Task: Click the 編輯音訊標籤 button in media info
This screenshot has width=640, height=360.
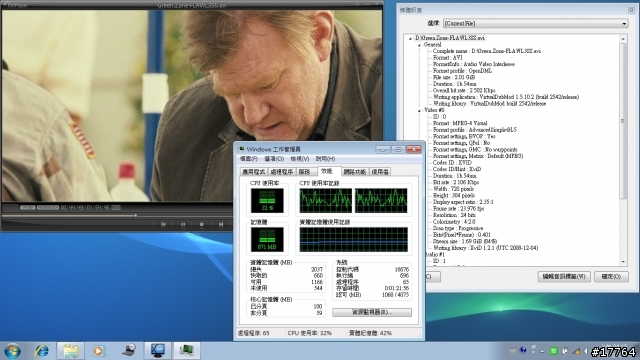Action: 564,277
